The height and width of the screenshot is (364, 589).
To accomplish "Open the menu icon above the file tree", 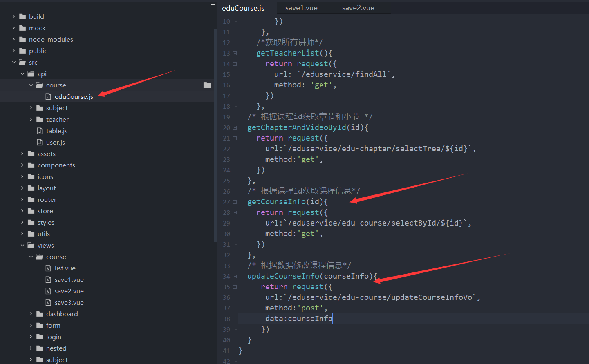I will 213,6.
